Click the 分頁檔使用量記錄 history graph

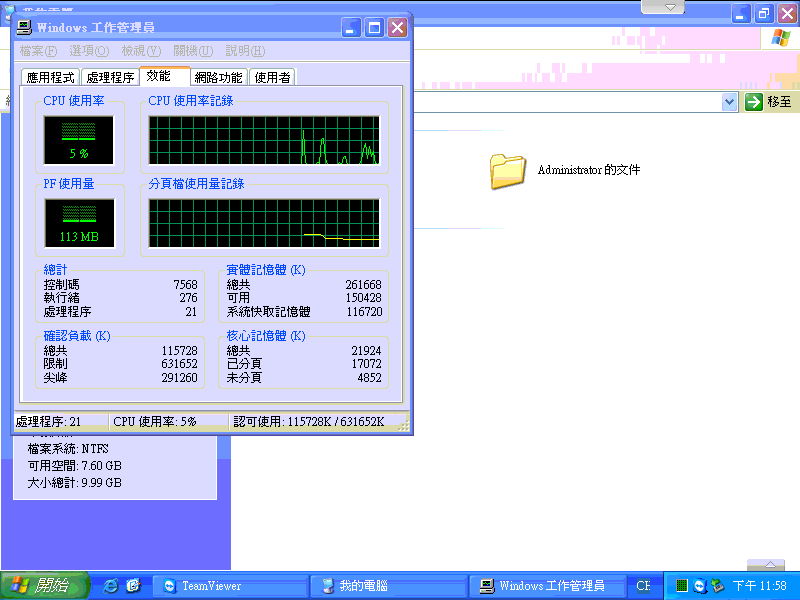pos(264,223)
